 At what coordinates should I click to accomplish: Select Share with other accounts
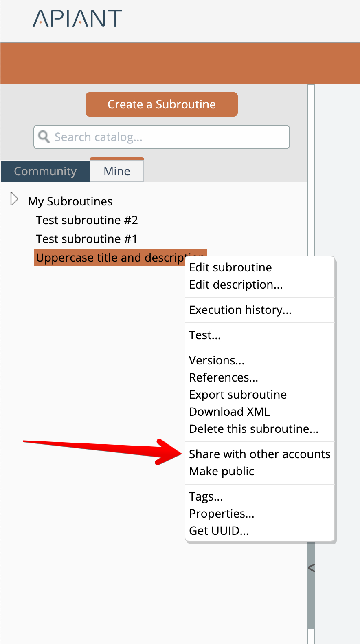point(259,454)
